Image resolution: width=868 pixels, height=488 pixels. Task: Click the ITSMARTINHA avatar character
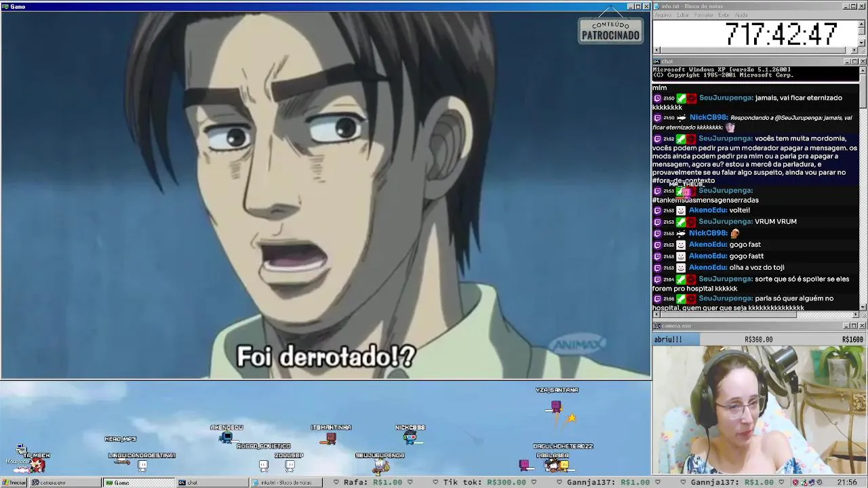pyautogui.click(x=331, y=439)
